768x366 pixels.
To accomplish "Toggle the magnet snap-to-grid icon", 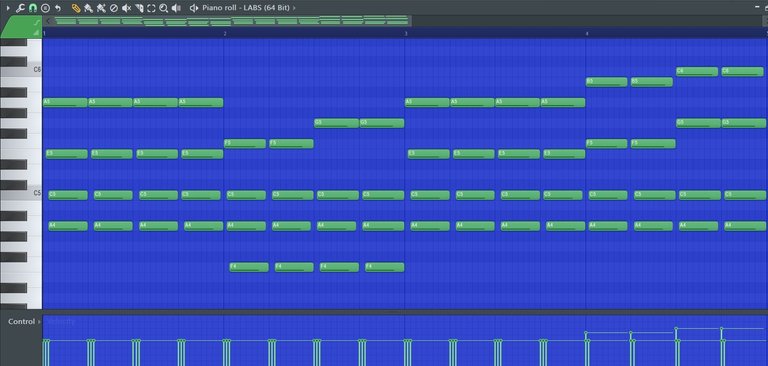I will (32, 8).
